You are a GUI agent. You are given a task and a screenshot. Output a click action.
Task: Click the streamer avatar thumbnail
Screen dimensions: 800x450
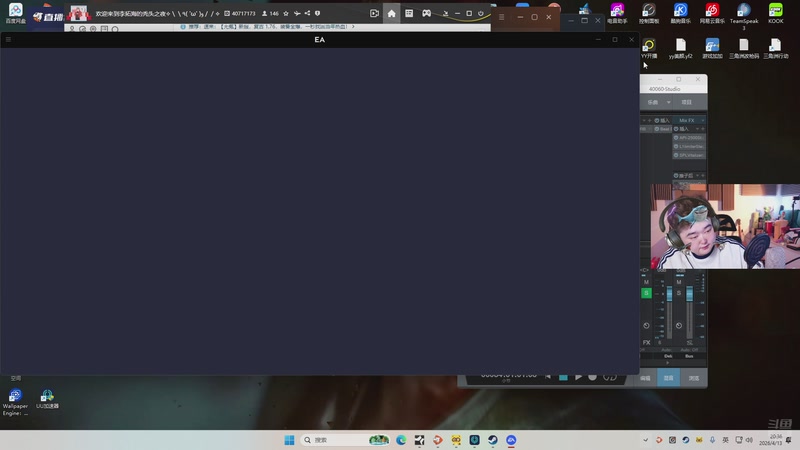click(79, 13)
